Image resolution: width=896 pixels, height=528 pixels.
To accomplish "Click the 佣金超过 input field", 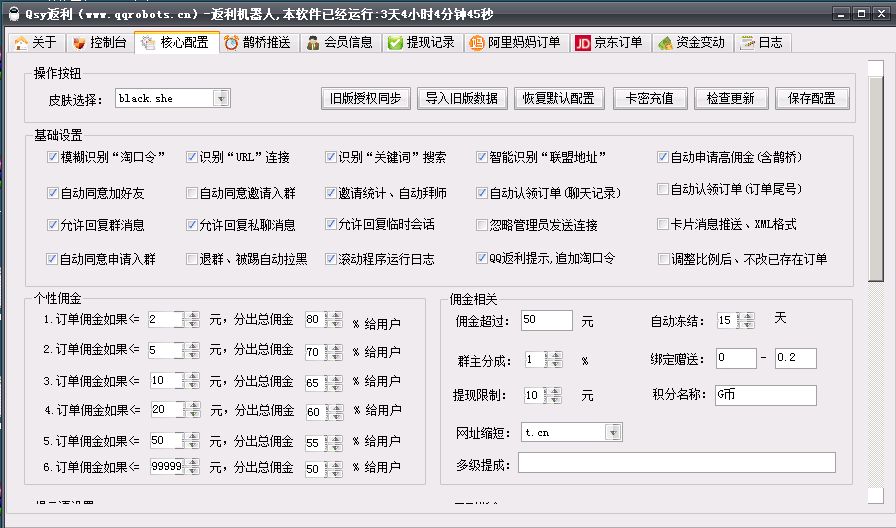I will pyautogui.click(x=547, y=320).
